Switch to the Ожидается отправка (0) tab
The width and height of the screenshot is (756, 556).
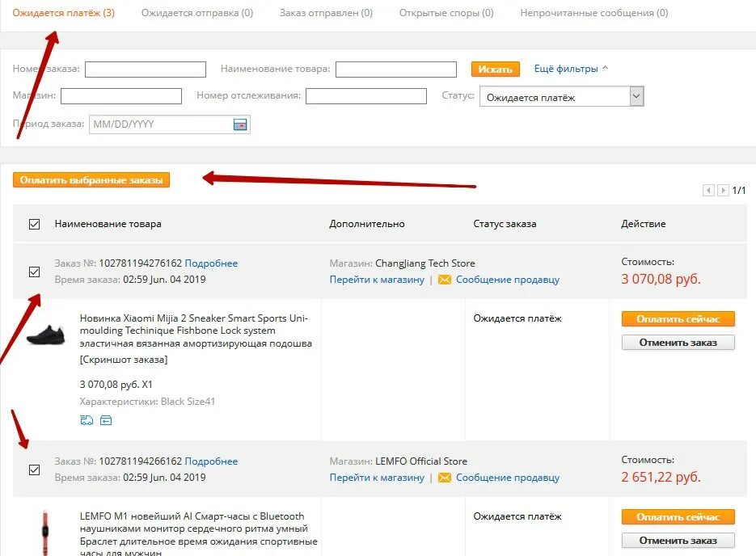tap(196, 13)
